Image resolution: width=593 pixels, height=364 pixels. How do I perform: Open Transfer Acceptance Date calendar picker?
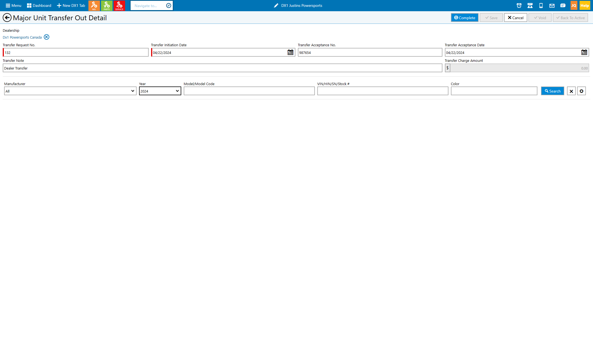584,52
